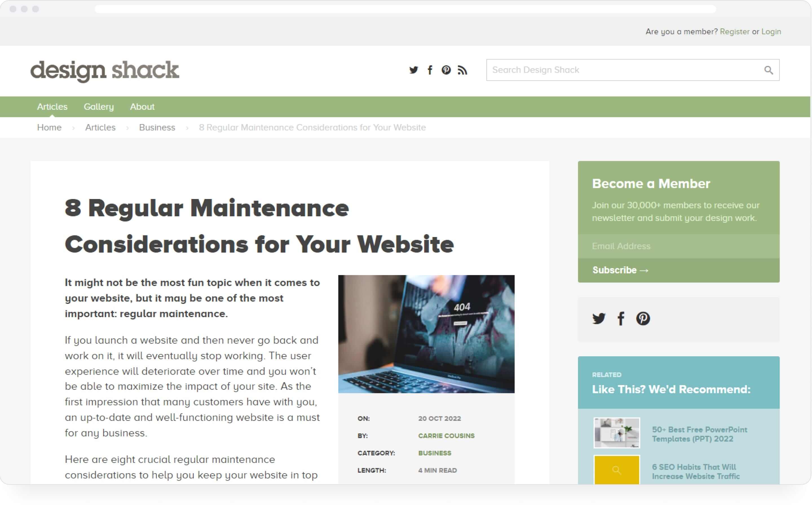Click the Twitter icon in sidebar

point(598,318)
